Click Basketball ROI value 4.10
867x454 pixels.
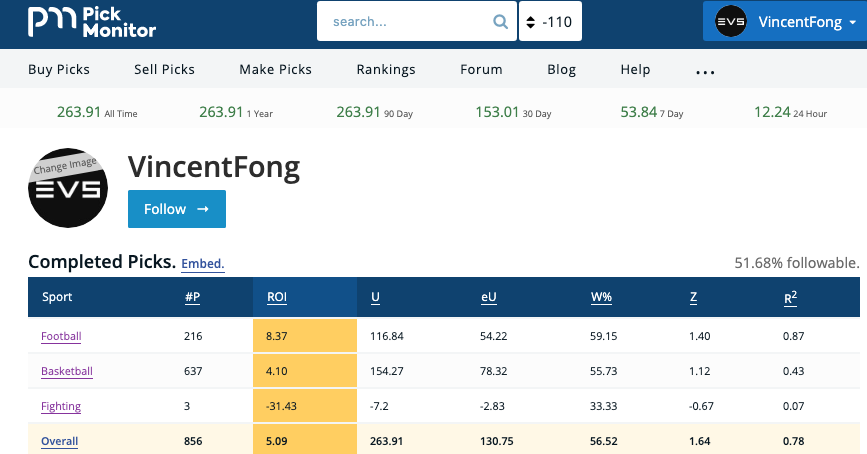[x=276, y=371]
